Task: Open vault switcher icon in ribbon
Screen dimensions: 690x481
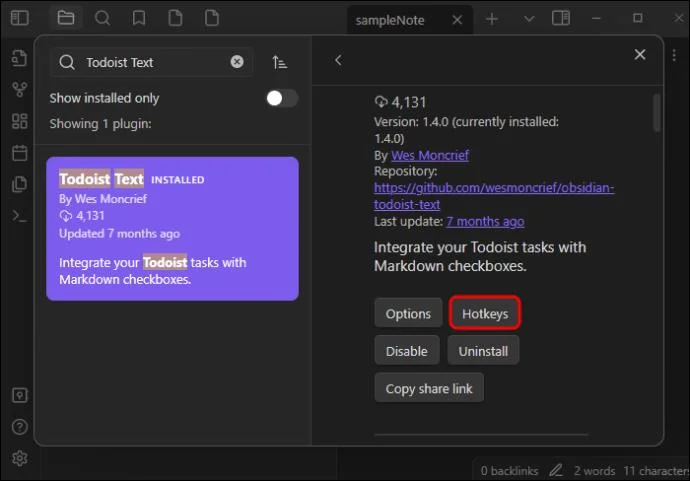Action: tap(19, 395)
